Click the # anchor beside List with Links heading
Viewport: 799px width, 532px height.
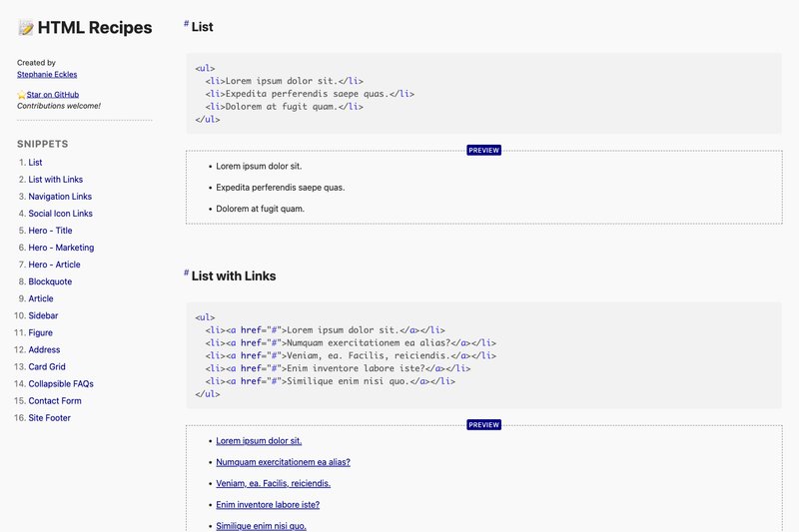click(x=186, y=272)
